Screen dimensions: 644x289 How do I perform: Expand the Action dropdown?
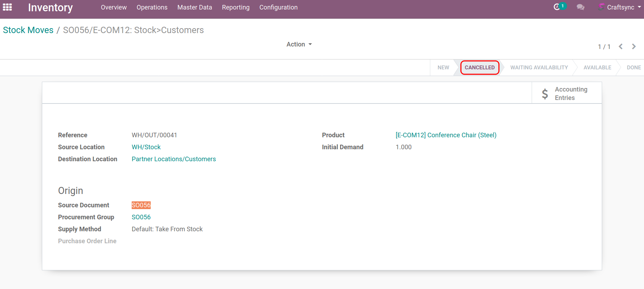tap(299, 44)
